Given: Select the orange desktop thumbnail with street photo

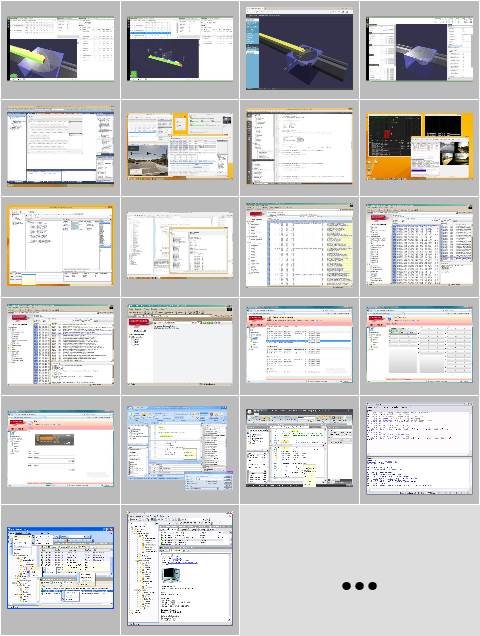Looking at the screenshot, I should (180, 146).
